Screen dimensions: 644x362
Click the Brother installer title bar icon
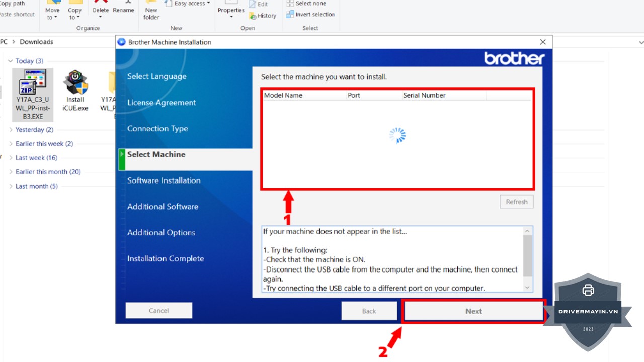122,42
